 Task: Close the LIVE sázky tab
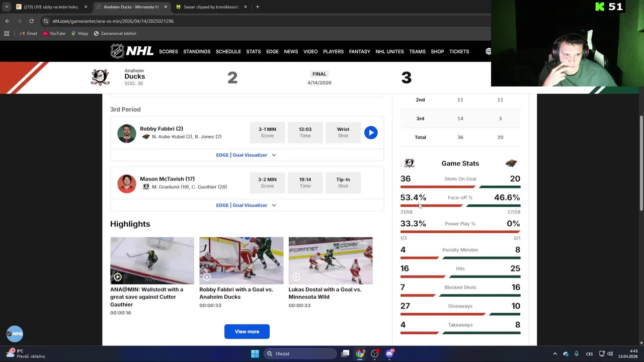coord(86,7)
